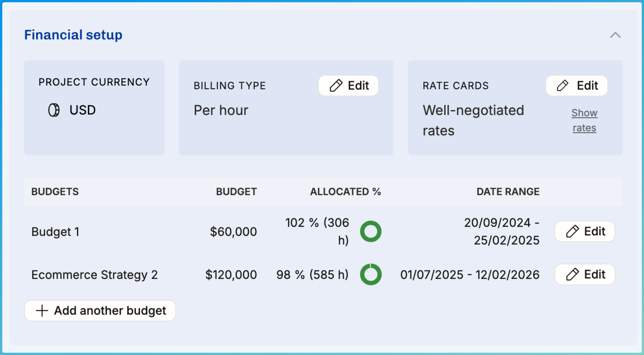Image resolution: width=644 pixels, height=355 pixels.
Task: Click the pencil icon for Billing Type
Action: 336,86
